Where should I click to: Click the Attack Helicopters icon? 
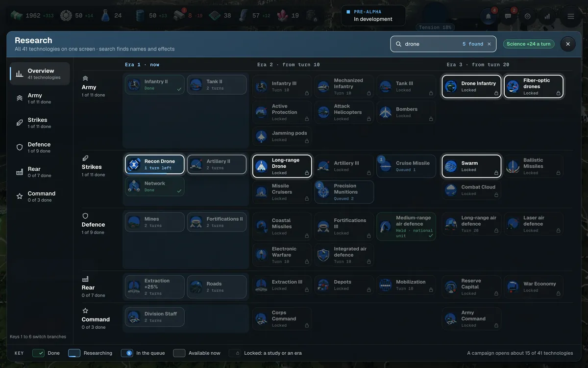pyautogui.click(x=323, y=112)
